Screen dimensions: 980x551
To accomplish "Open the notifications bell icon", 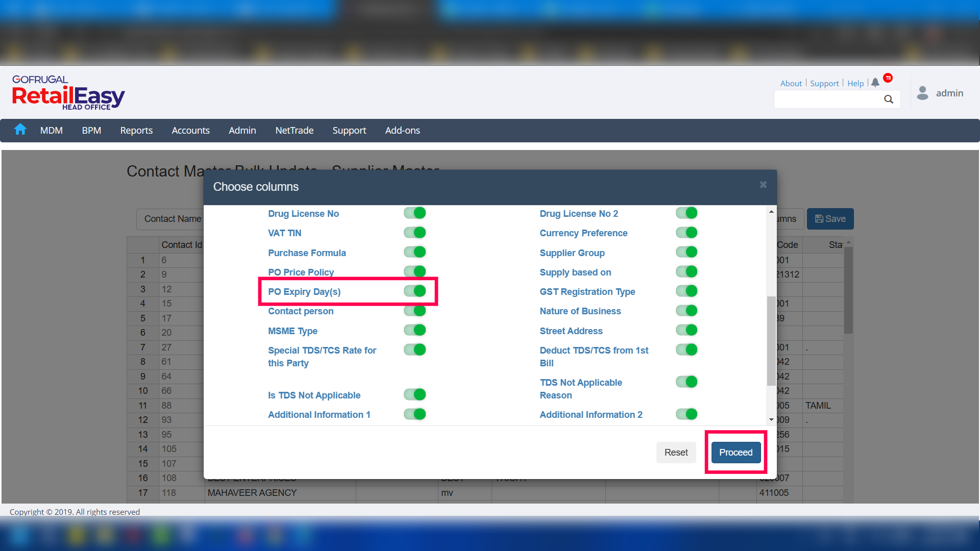I will point(875,83).
